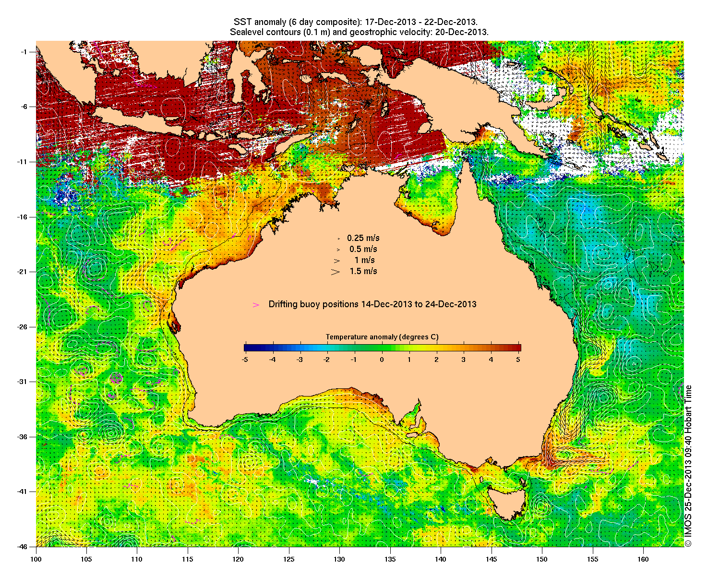Click the colorbar tick label 4
This screenshot has width=720, height=588.
click(x=491, y=359)
